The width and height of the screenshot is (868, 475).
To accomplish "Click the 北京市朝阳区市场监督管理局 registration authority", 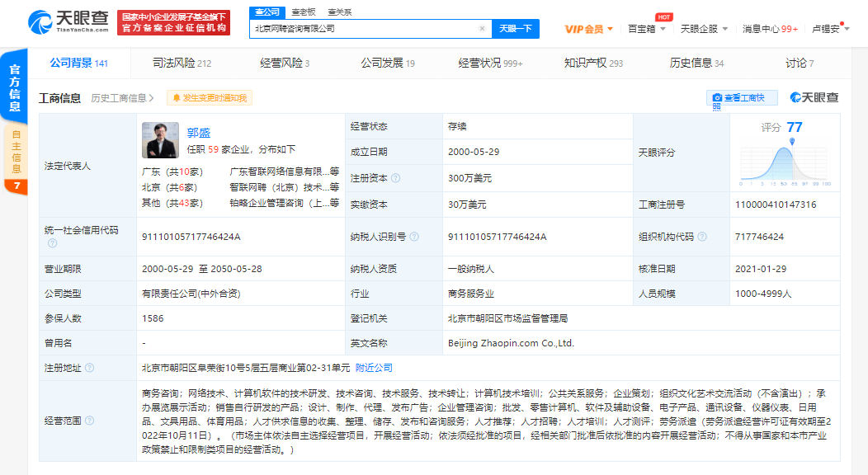I will (x=507, y=318).
